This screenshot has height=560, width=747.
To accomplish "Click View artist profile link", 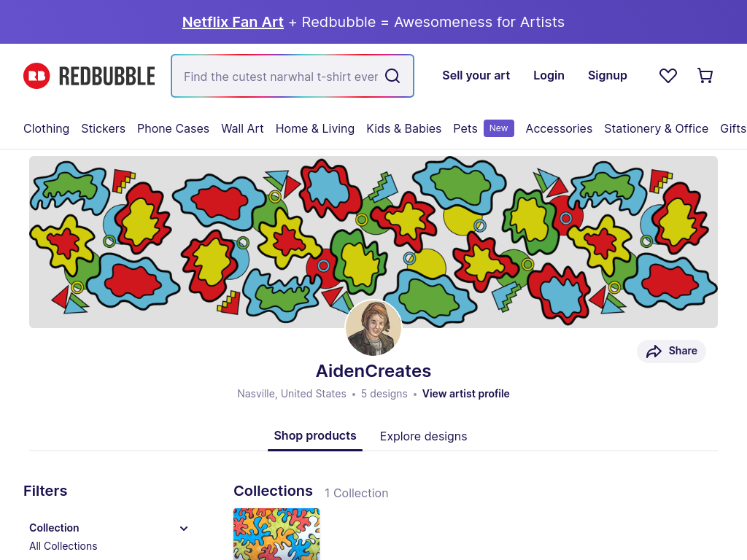I will click(466, 394).
